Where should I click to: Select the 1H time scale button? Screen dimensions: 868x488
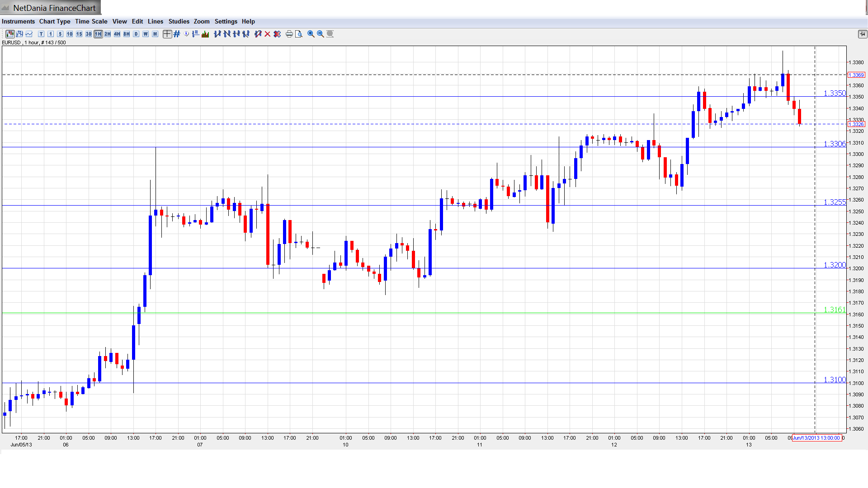coord(98,34)
